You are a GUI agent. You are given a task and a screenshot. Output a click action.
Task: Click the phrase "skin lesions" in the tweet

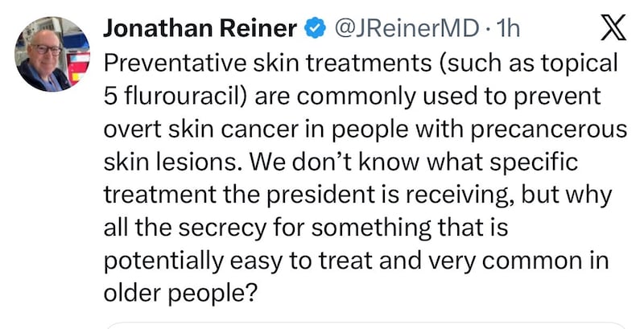[164, 163]
